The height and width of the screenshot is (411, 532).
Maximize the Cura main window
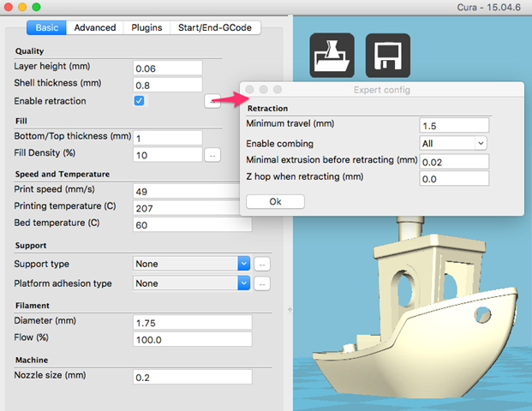click(36, 7)
